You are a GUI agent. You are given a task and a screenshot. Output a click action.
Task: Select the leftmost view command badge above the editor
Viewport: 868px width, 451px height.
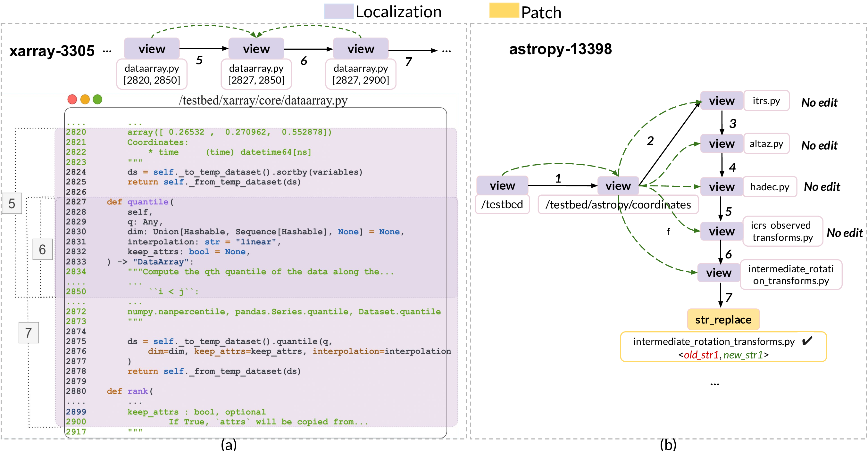tap(152, 48)
